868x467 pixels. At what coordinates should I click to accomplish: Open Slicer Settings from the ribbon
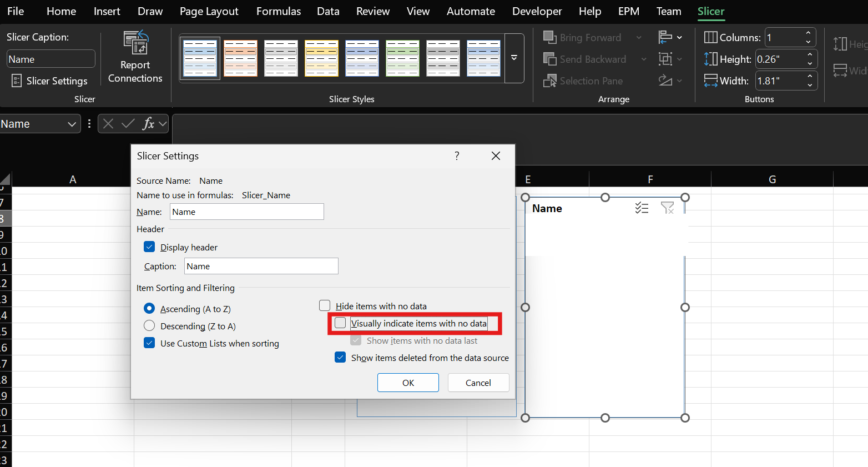point(49,81)
